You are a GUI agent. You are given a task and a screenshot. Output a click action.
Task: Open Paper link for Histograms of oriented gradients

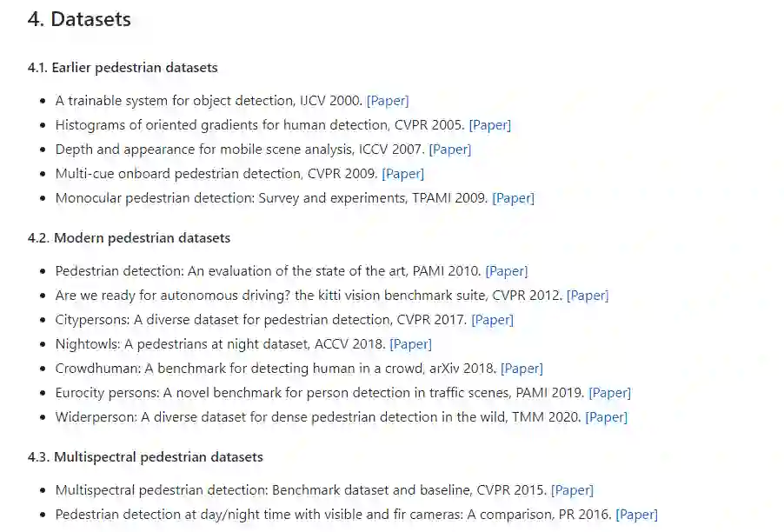(490, 125)
